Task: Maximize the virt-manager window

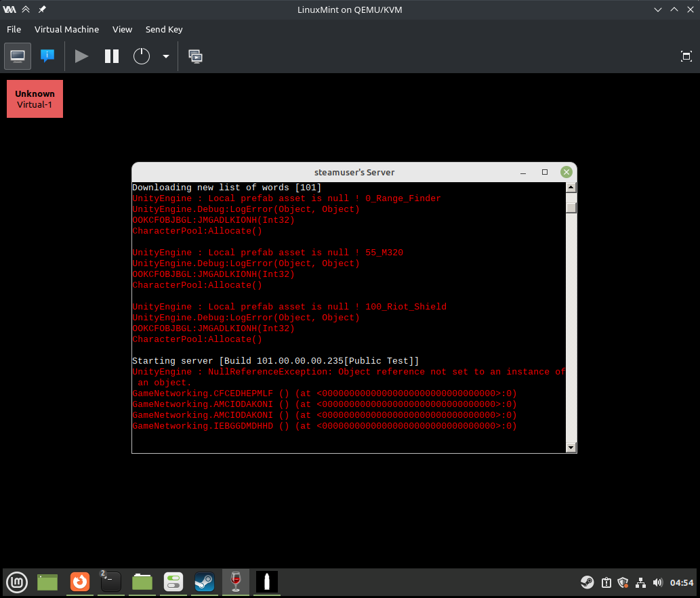Action: (674, 9)
